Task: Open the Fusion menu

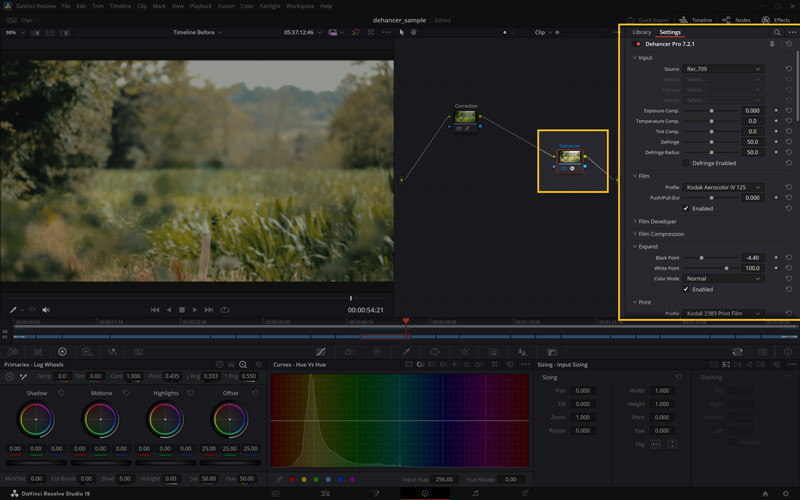Action: (226, 6)
